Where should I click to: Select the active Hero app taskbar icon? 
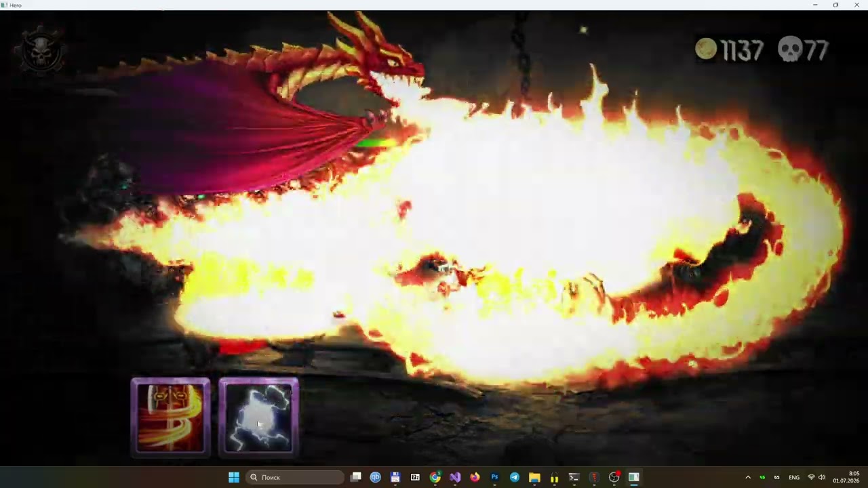click(633, 477)
